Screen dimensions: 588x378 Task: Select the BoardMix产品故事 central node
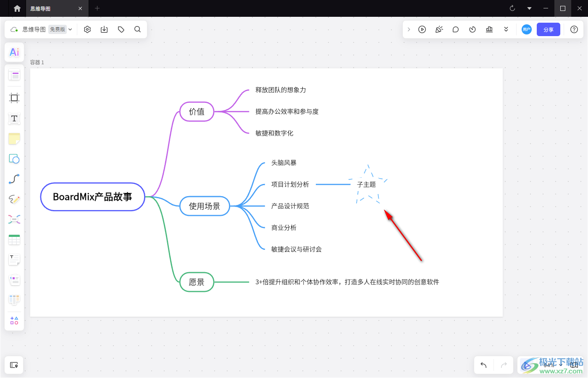pos(93,197)
